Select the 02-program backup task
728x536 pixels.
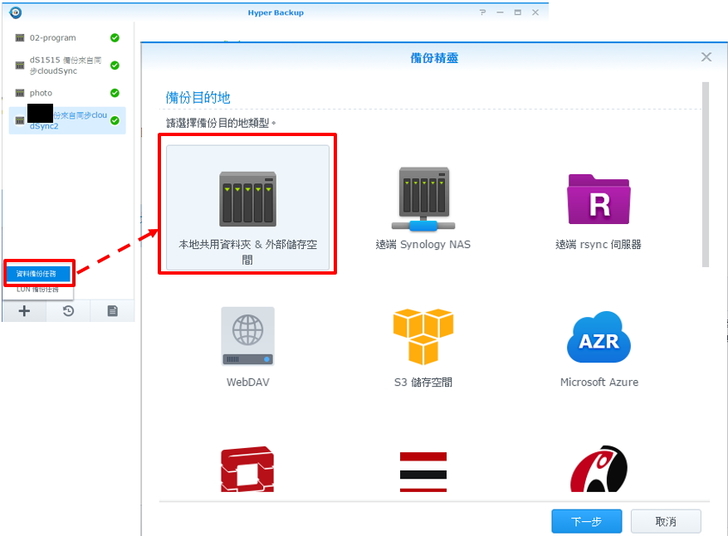click(x=67, y=38)
